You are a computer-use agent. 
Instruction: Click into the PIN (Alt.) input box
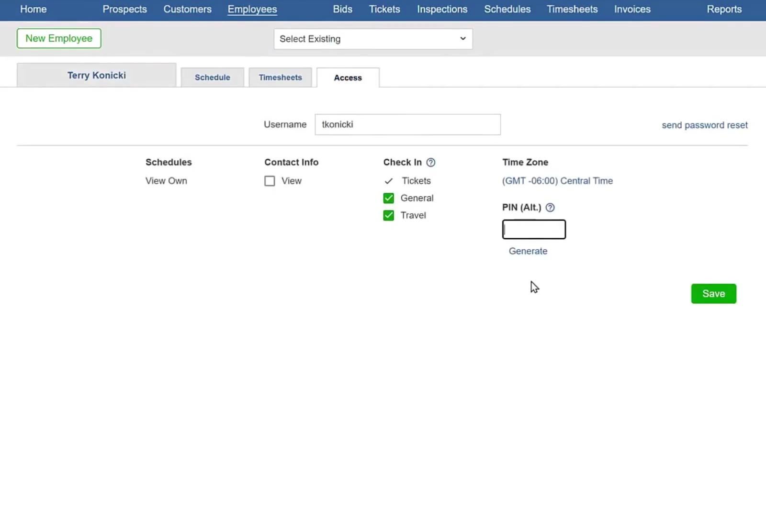pyautogui.click(x=534, y=229)
